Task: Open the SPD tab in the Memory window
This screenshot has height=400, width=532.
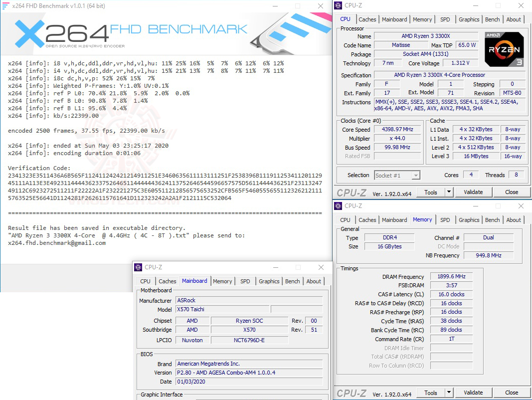Action: (x=445, y=220)
